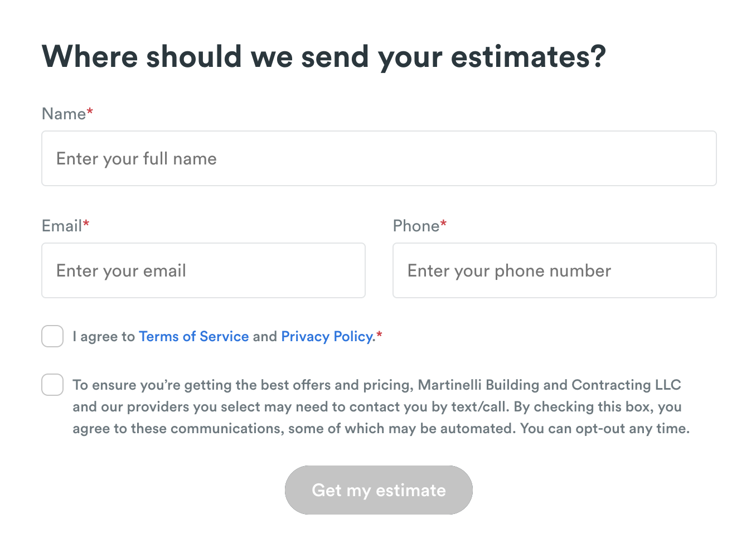Check the Terms of Service agreement checkbox
This screenshot has height=543, width=756.
coord(52,337)
